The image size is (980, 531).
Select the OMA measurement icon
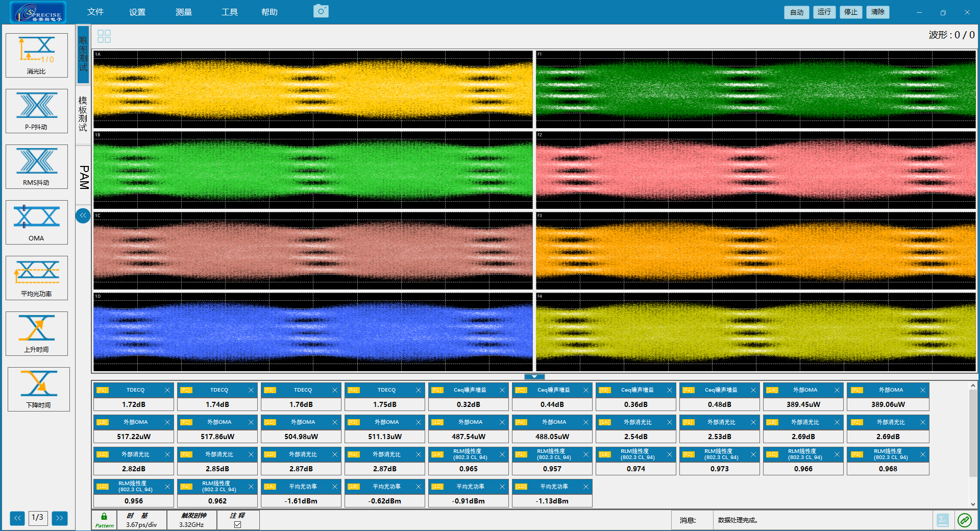point(37,222)
